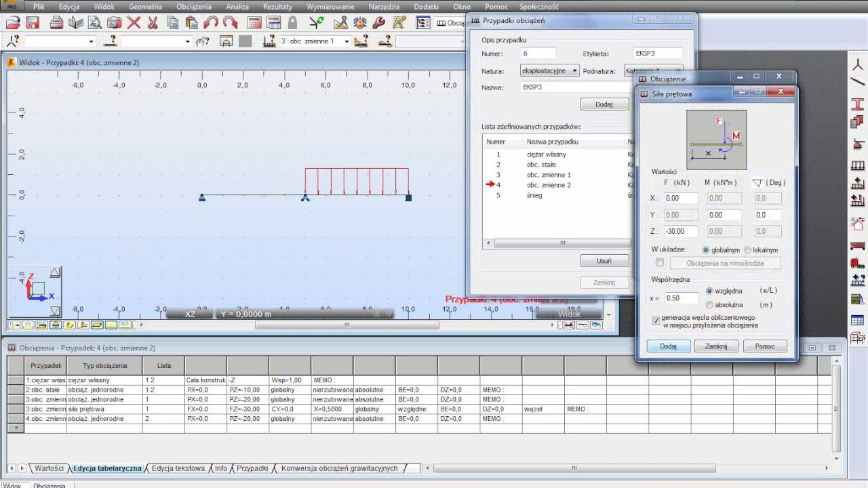Open the Wymiarowanie menu

tap(330, 6)
